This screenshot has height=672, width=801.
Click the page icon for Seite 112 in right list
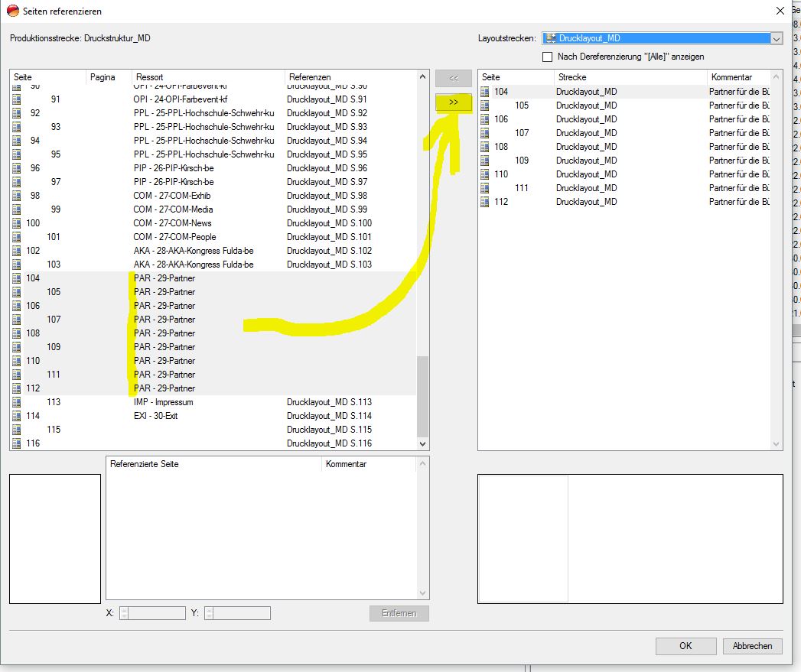click(x=484, y=202)
